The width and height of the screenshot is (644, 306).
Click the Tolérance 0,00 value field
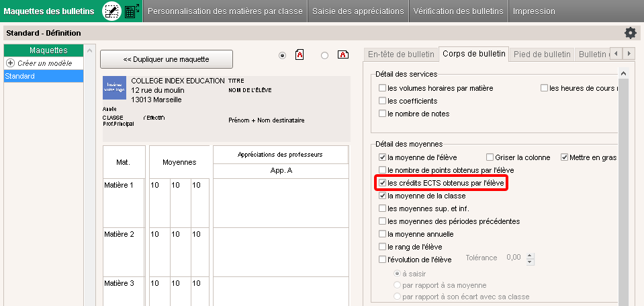tap(514, 258)
